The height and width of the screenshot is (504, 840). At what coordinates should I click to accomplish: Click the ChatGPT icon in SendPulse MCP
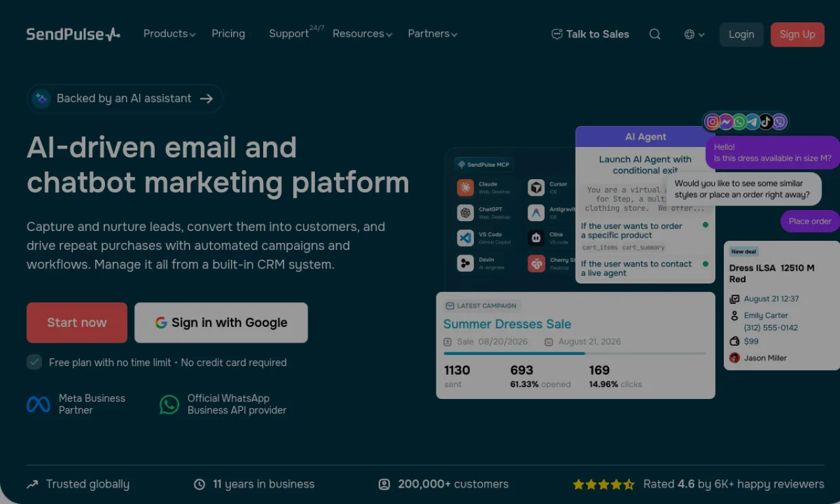465,213
